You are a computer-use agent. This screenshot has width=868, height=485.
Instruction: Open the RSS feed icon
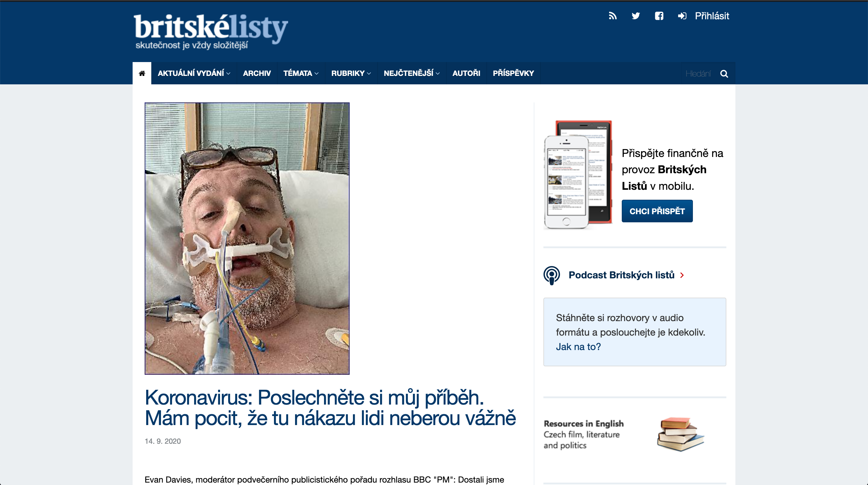pos(613,16)
